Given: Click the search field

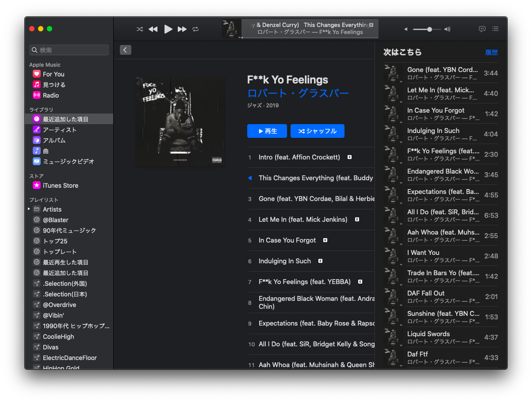Looking at the screenshot, I should (69, 50).
